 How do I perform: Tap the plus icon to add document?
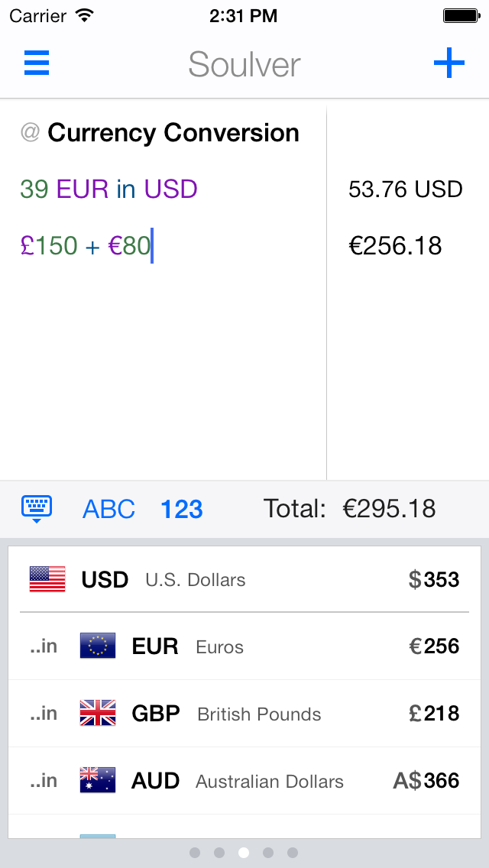click(449, 63)
